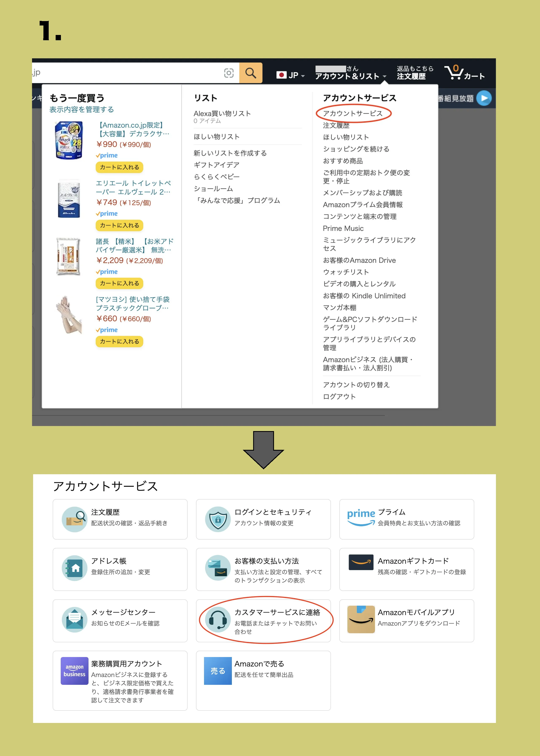
Task: Open マンガ本棚
Action: (340, 308)
